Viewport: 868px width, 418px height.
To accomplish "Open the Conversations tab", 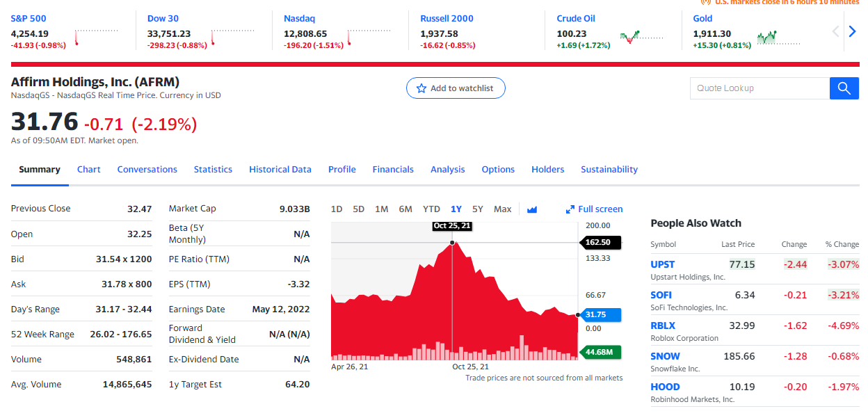I will click(x=147, y=169).
